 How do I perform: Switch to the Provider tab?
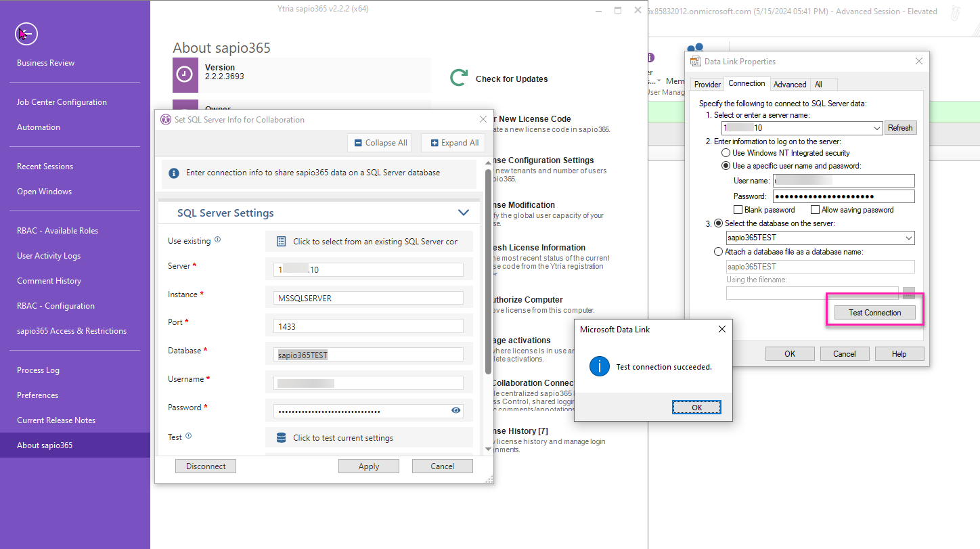[707, 84]
